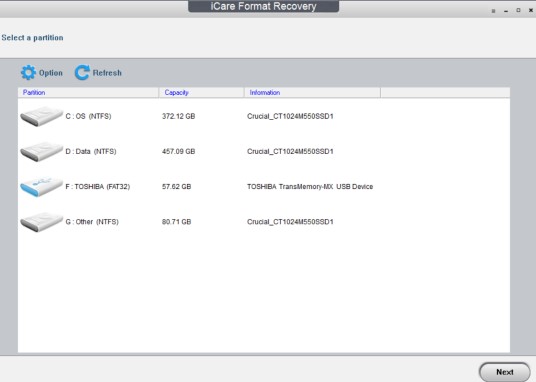Image resolution: width=536 pixels, height=382 pixels.
Task: Sort by the Capacity column header
Action: point(201,92)
